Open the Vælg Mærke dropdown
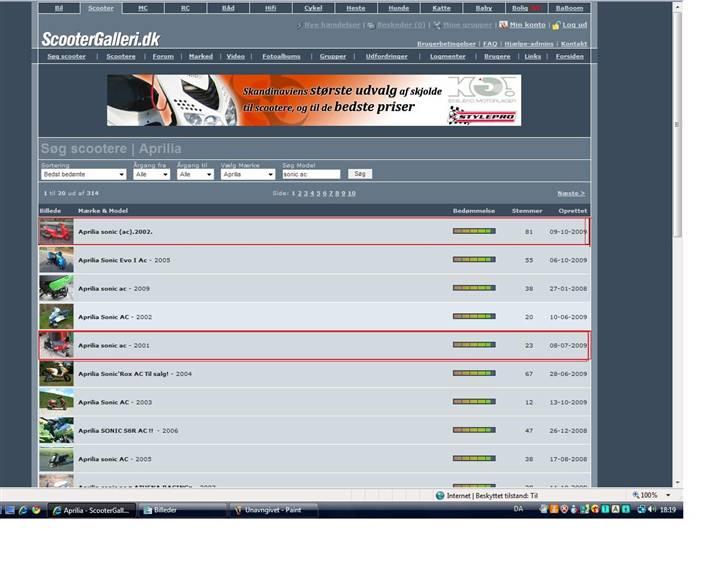This screenshot has height=582, width=728. pyautogui.click(x=247, y=174)
